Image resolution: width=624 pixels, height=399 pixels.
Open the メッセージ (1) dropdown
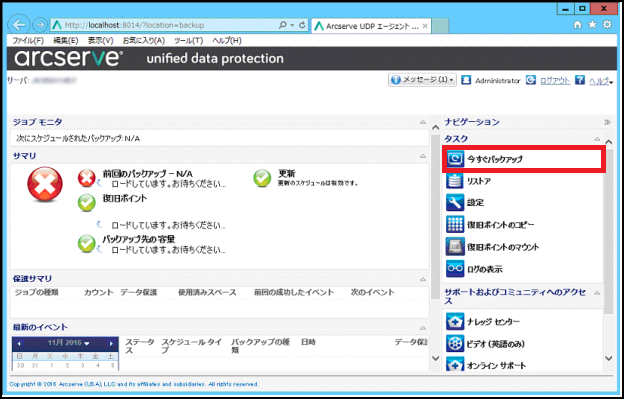pos(422,80)
